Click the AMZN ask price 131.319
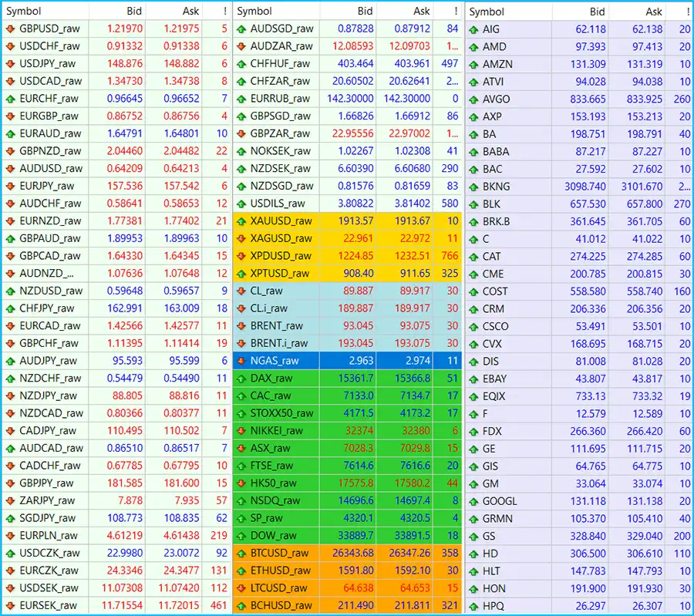Screen dimensions: 694x616 (645, 65)
